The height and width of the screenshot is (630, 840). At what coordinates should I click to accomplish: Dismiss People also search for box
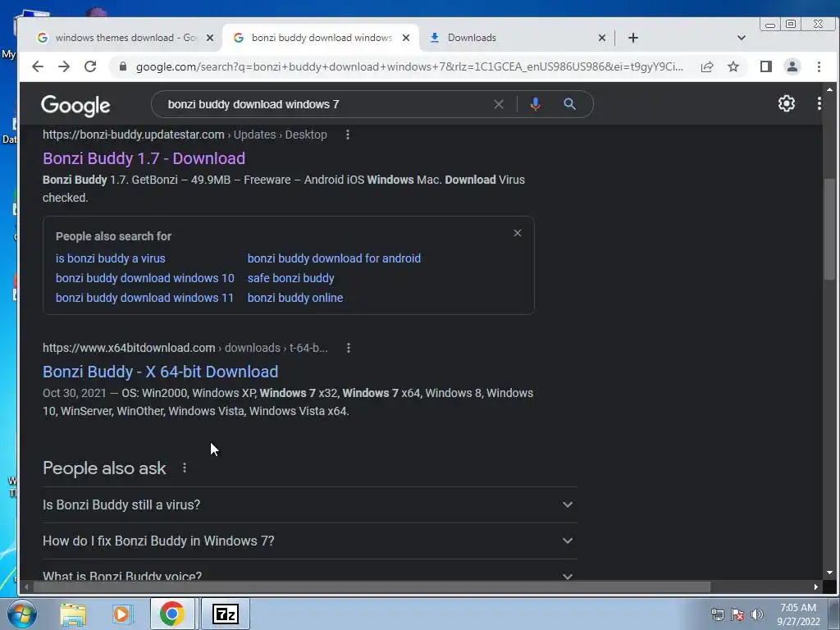point(518,233)
